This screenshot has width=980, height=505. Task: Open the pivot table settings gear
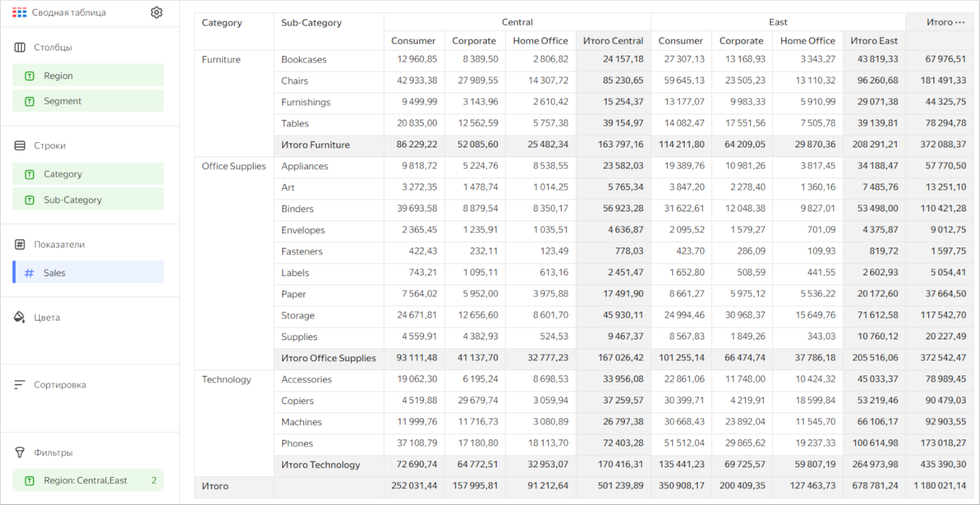pos(156,12)
